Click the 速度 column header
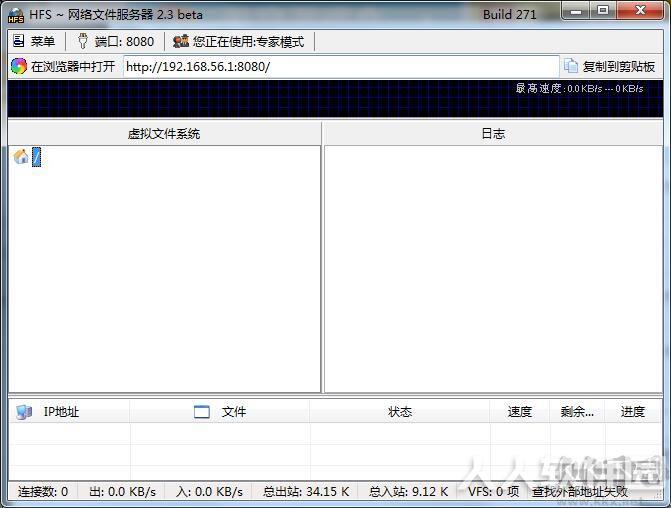This screenshot has height=508, width=671. tap(520, 412)
